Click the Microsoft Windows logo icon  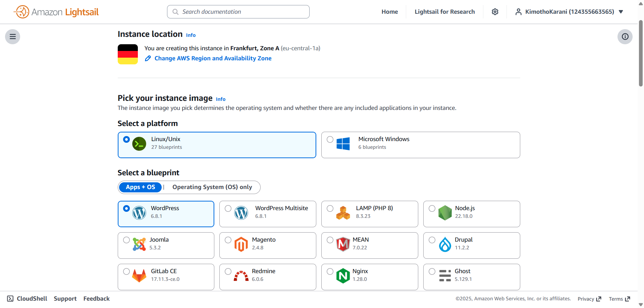point(343,144)
